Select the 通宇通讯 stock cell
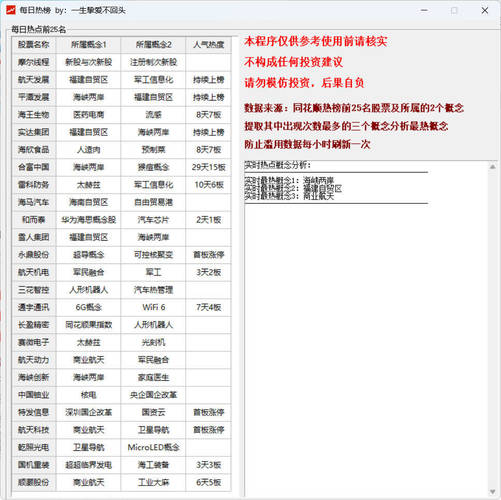501x500 pixels. click(34, 307)
